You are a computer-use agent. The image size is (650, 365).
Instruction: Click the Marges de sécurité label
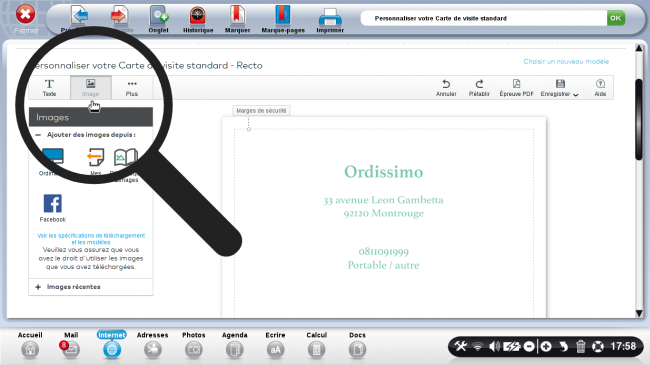(261, 111)
